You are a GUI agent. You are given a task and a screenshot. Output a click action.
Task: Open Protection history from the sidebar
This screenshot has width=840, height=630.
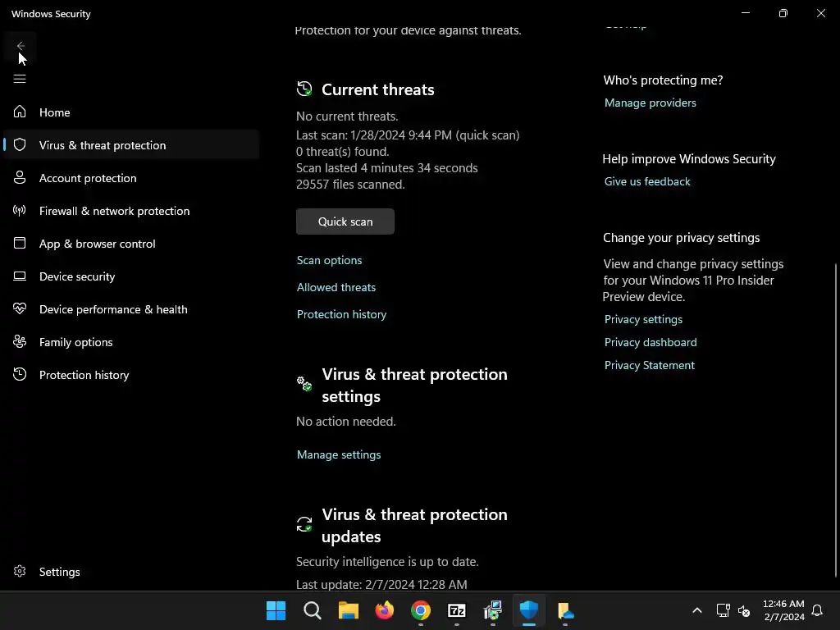click(x=132, y=374)
